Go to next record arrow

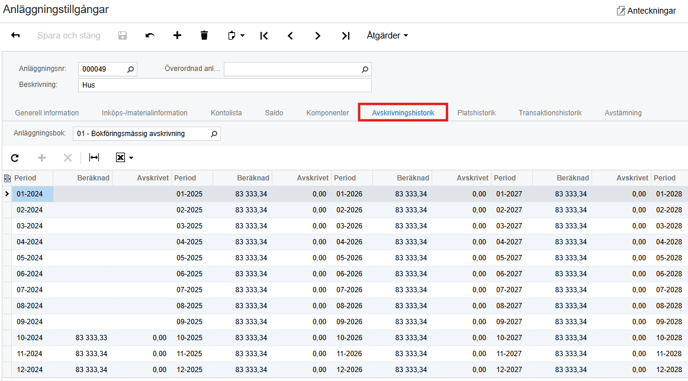point(318,36)
